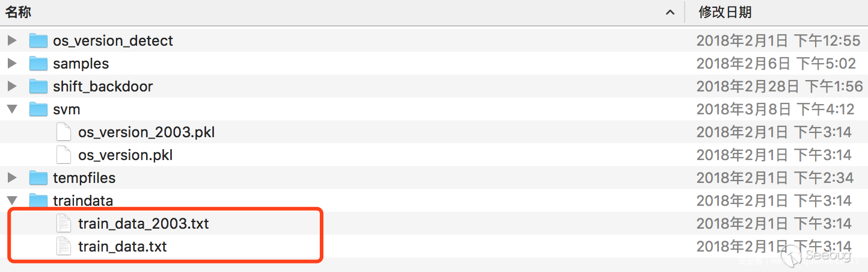
Task: Click the train_data_2003.txt document icon
Action: pos(63,224)
